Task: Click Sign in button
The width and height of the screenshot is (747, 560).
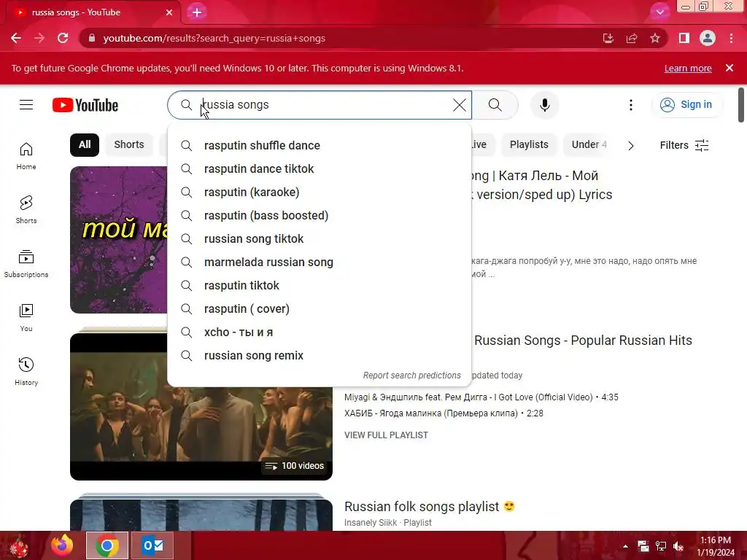Action: click(686, 105)
